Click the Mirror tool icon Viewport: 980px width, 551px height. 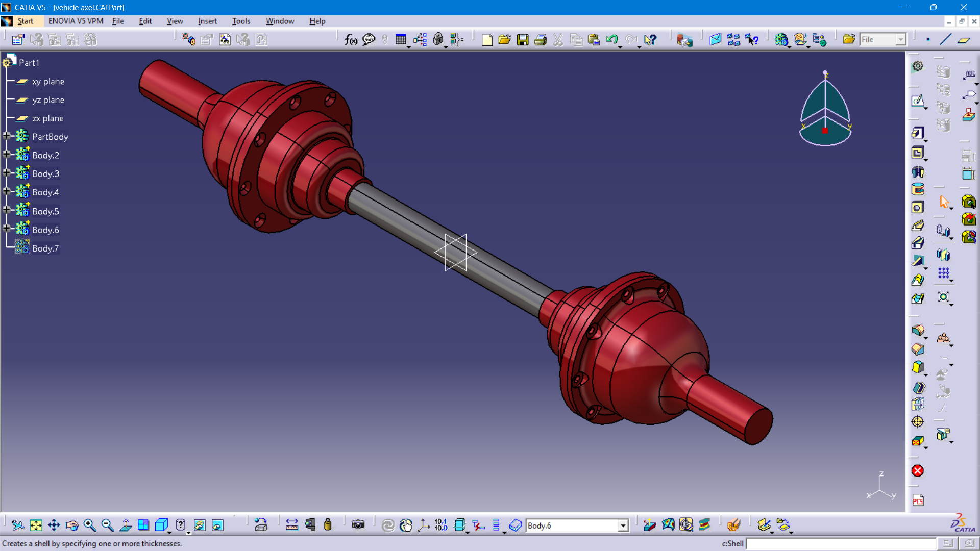pyautogui.click(x=943, y=255)
